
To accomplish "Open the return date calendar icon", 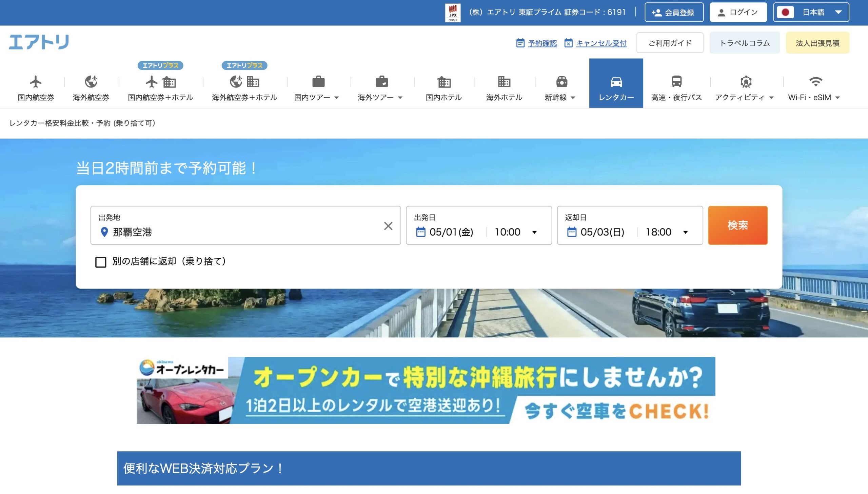I will [x=572, y=232].
